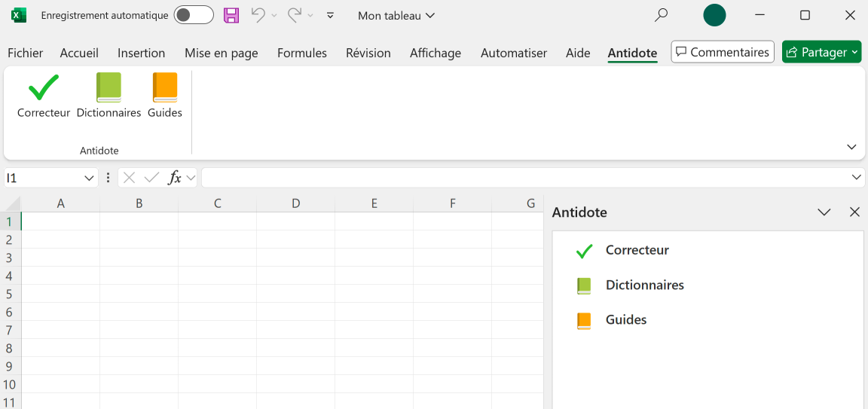This screenshot has width=868, height=409.
Task: Click the insert function fx icon
Action: (175, 178)
